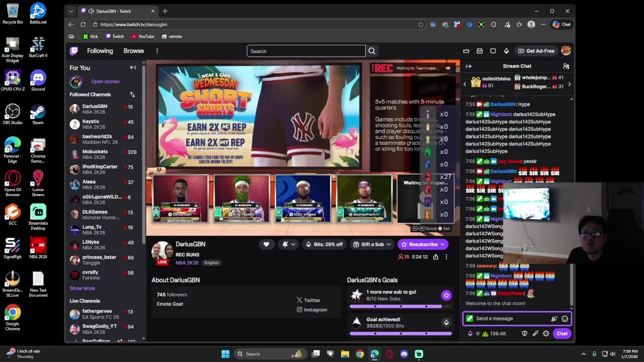Click the search magnifier button
Image resolution: width=644 pixels, height=362 pixels.
372,51
